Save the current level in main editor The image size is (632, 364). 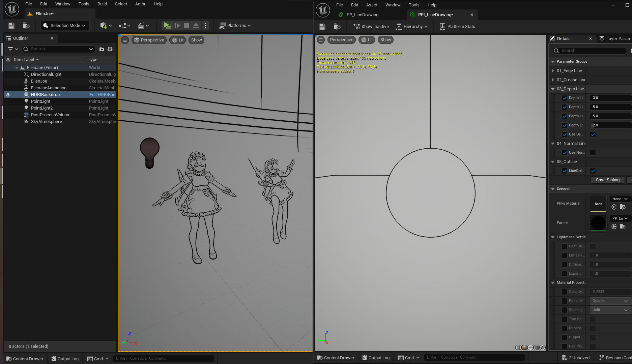tap(11, 26)
